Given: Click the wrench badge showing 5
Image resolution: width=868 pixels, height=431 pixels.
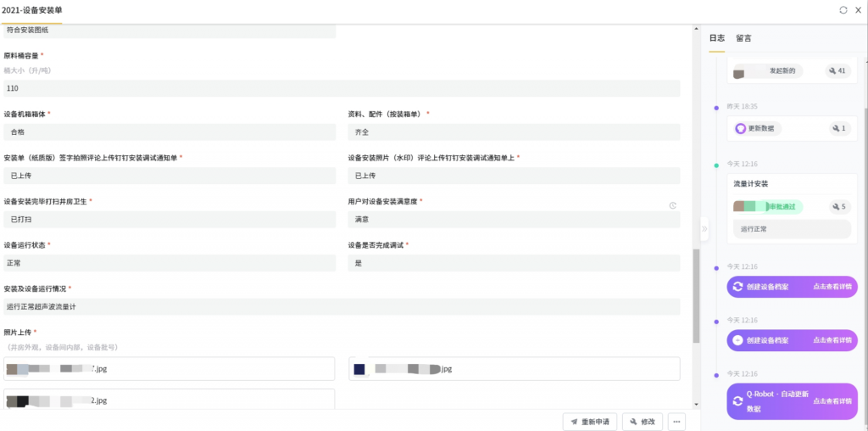Looking at the screenshot, I should point(837,206).
